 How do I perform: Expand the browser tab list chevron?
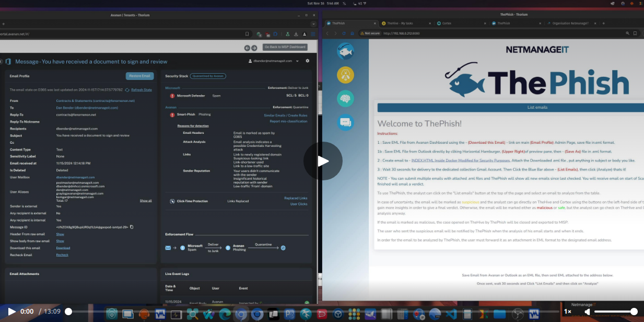(x=313, y=24)
